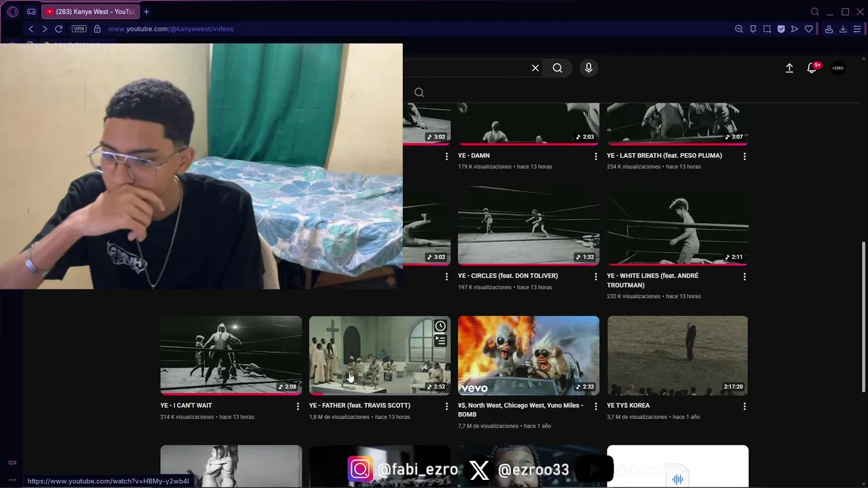The image size is (868, 488).
Task: Reload the current YouTube page
Action: [x=58, y=29]
